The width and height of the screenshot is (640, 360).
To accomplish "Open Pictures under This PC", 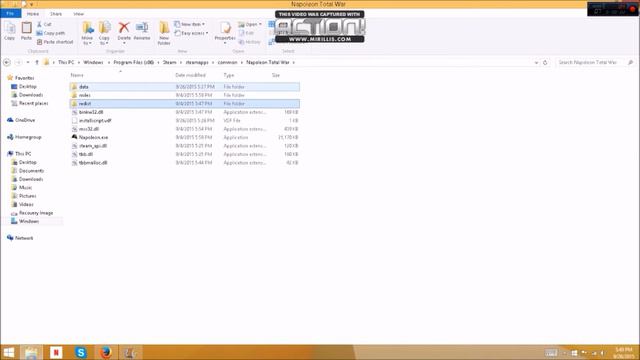I will pyautogui.click(x=27, y=196).
